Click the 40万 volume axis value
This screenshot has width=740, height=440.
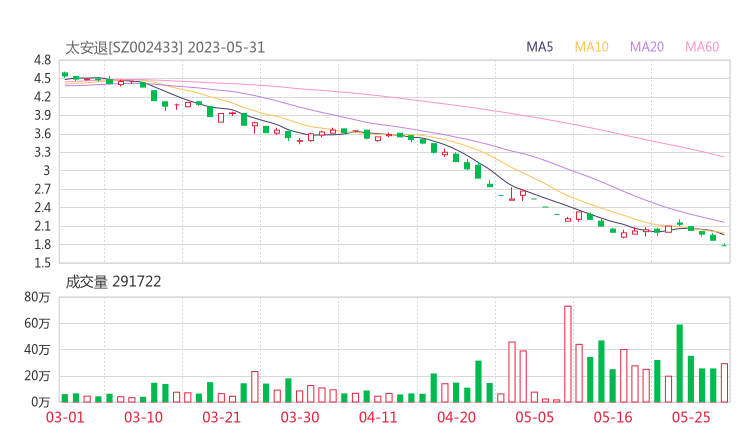coord(37,349)
